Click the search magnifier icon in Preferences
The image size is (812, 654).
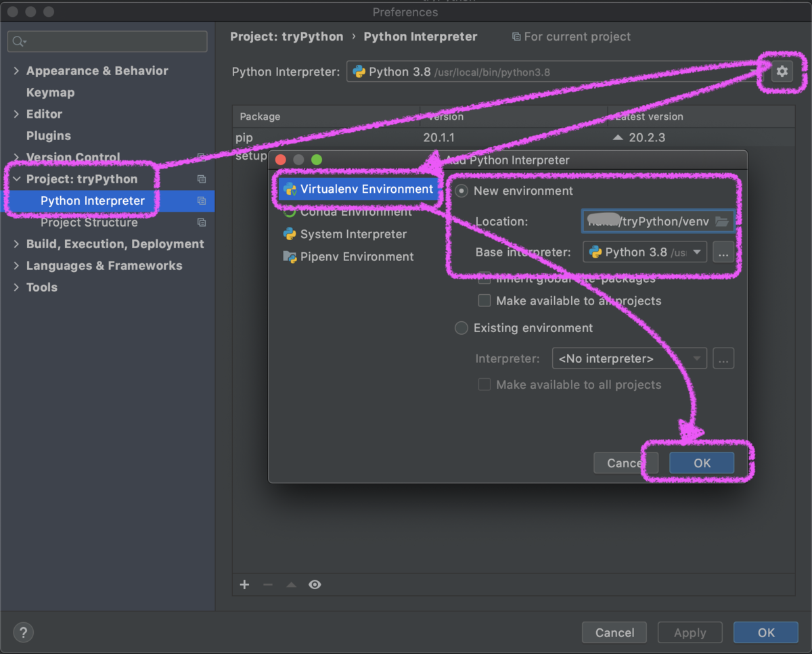19,42
